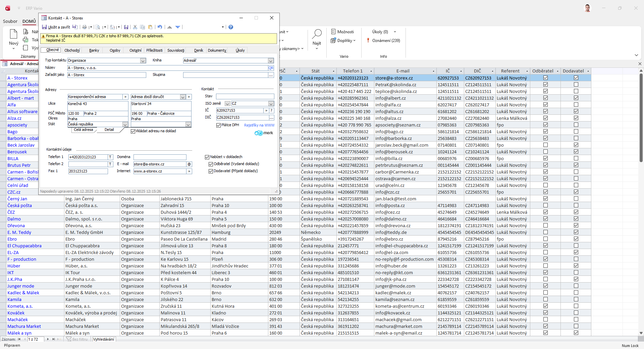Click the print icon in the Kontakt toolbar

(x=85, y=27)
